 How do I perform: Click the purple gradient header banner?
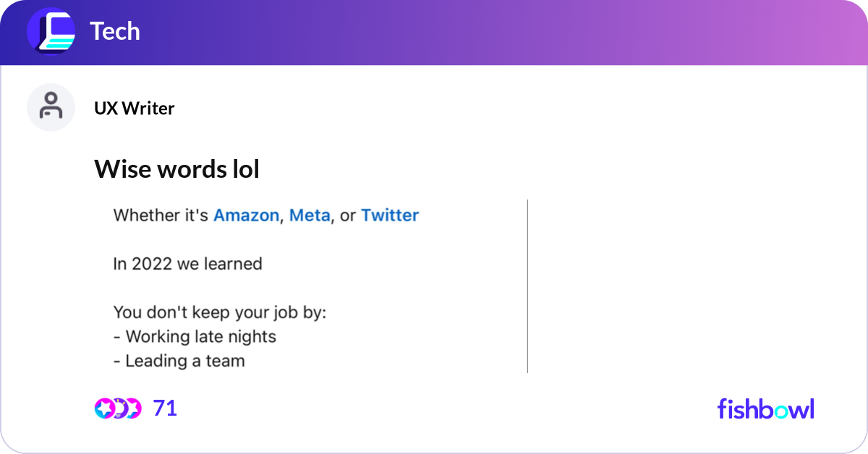click(x=434, y=33)
